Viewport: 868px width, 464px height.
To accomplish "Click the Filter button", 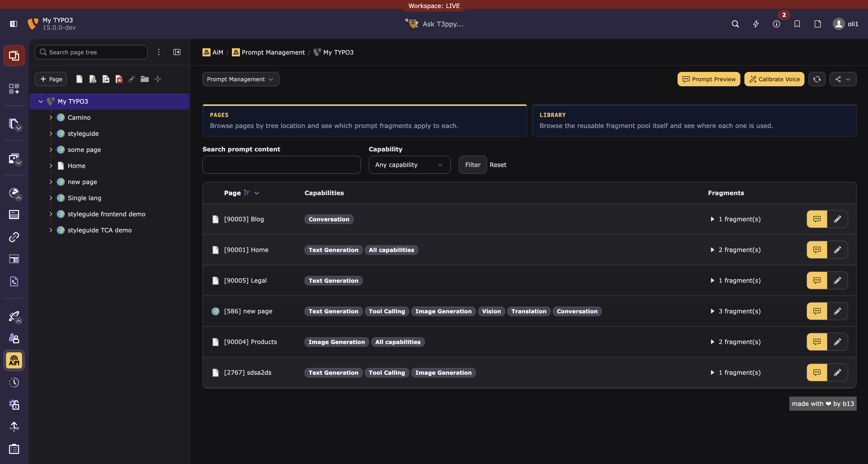I will [472, 165].
